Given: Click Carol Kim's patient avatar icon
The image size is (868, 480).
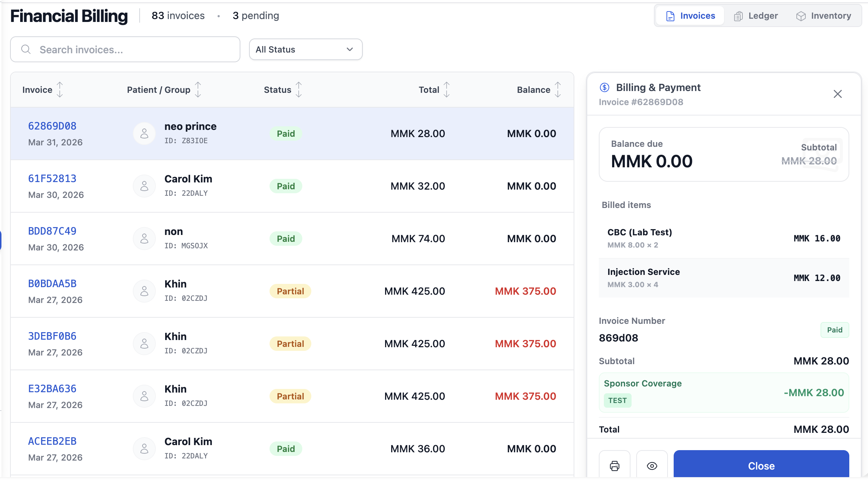Looking at the screenshot, I should (x=144, y=186).
